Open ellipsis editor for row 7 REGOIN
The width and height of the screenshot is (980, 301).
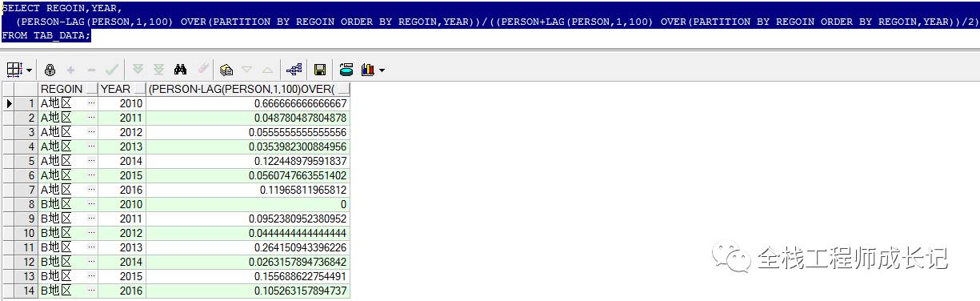click(x=91, y=190)
